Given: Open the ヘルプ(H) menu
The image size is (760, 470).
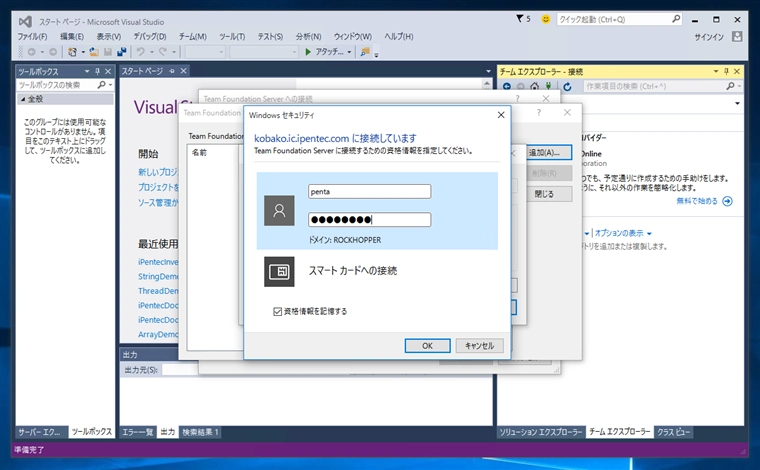Looking at the screenshot, I should pyautogui.click(x=398, y=36).
